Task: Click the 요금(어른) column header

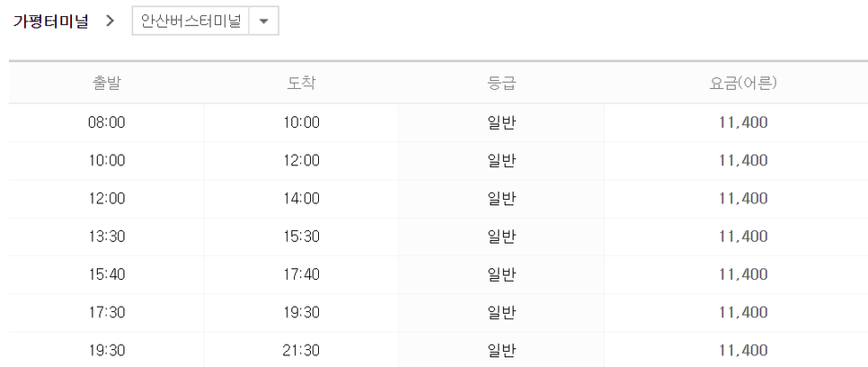Action: [x=743, y=84]
